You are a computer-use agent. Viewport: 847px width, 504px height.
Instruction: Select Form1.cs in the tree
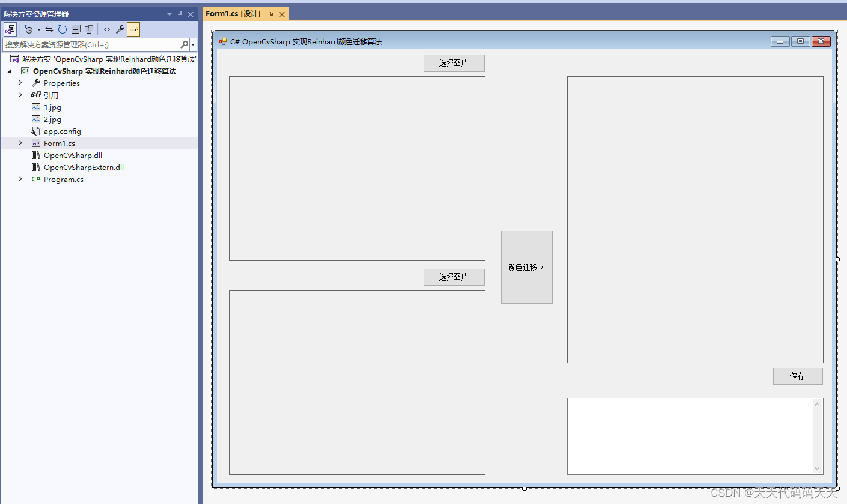click(60, 143)
